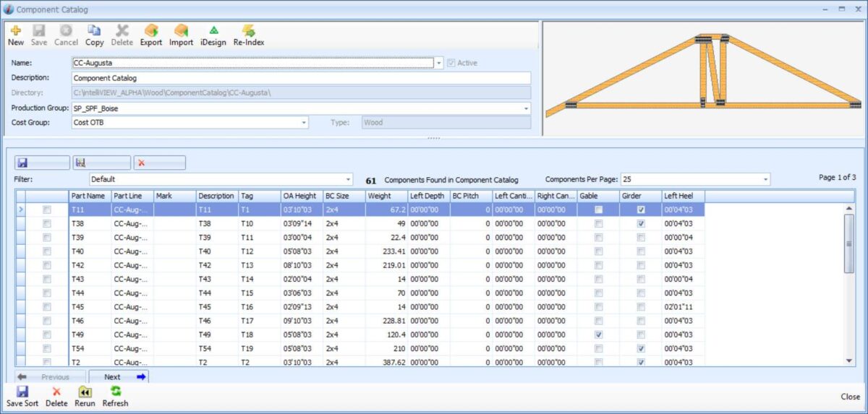
Task: Open the Name dropdown CC-Augusta
Action: (x=439, y=63)
